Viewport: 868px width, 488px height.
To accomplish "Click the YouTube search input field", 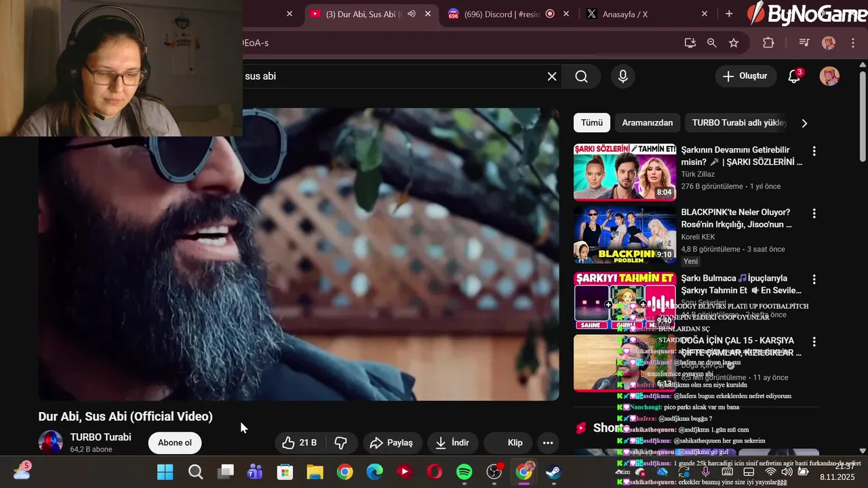I will pyautogui.click(x=393, y=77).
